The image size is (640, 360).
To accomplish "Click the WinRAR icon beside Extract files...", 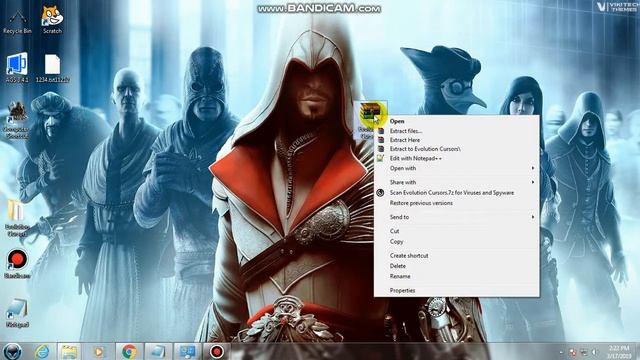I will tap(381, 131).
